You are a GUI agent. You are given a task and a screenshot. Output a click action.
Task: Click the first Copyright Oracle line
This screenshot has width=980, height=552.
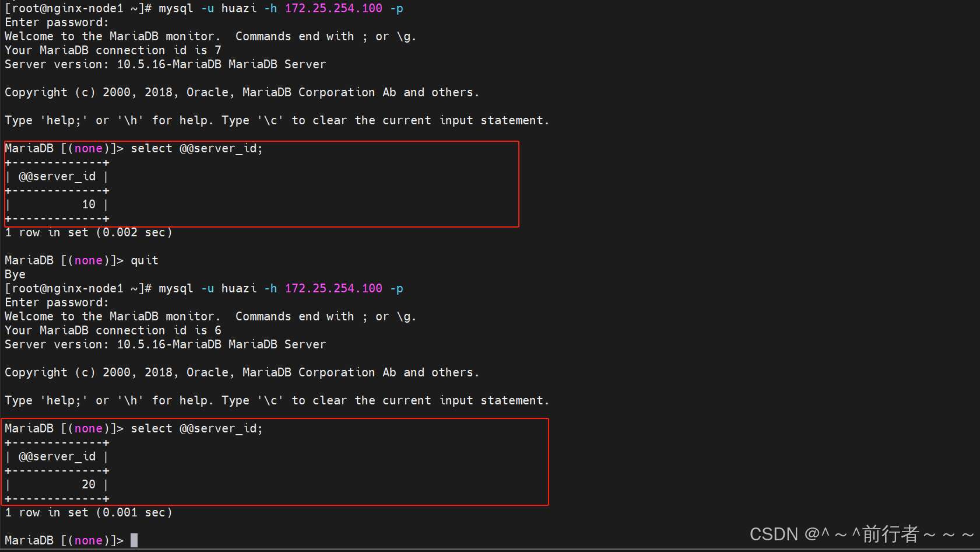[242, 92]
